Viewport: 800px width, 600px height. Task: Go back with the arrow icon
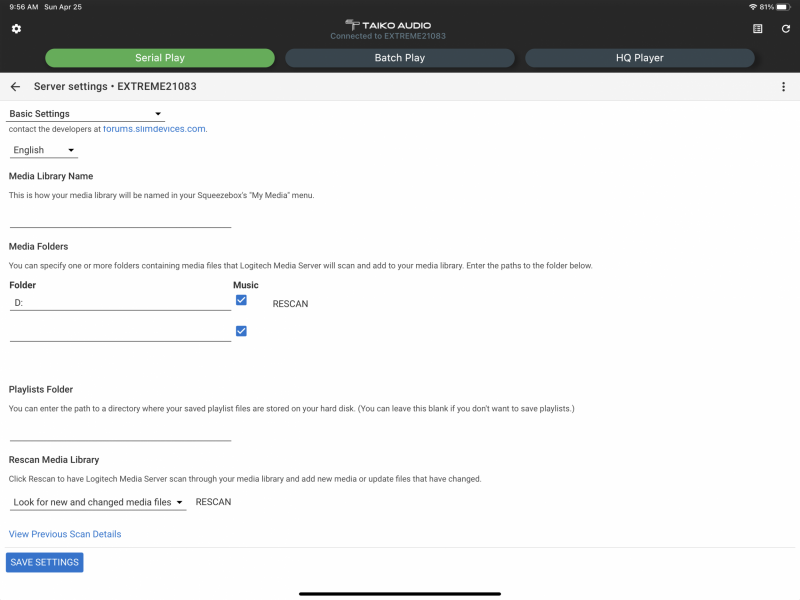pyautogui.click(x=15, y=87)
